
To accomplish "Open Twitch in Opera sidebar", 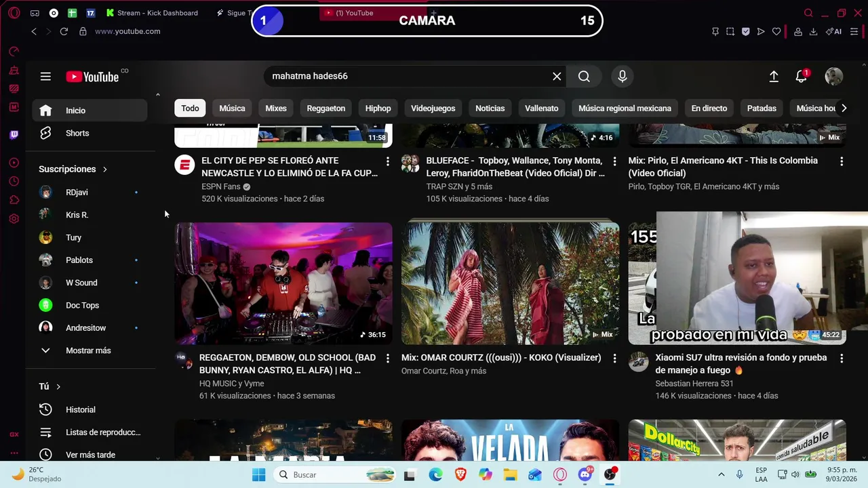I will [x=14, y=134].
